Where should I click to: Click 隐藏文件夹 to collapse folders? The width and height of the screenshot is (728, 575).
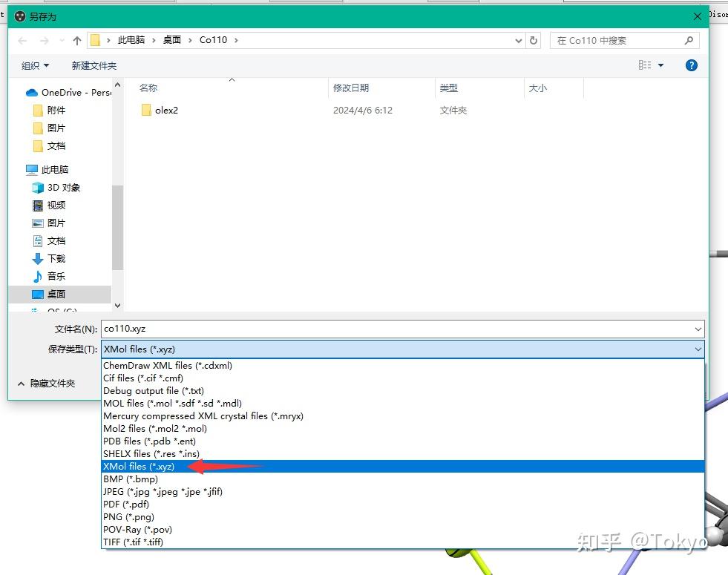(47, 384)
